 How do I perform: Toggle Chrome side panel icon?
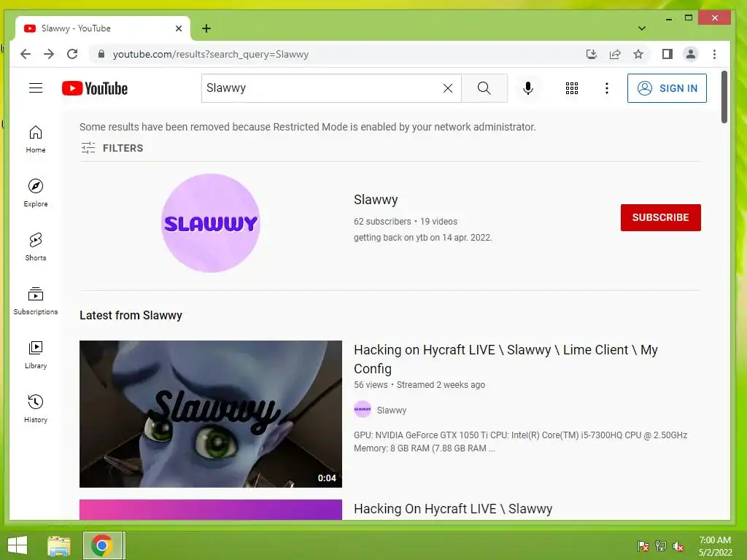tap(667, 54)
